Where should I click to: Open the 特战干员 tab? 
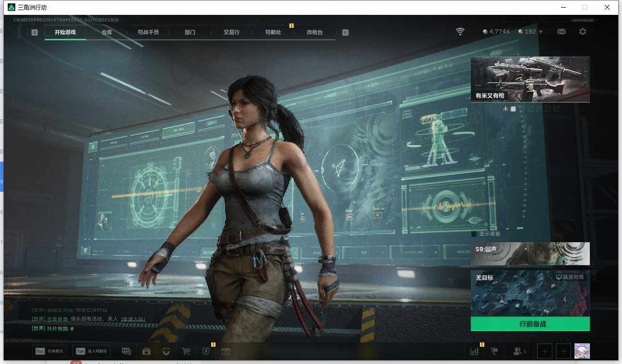pyautogui.click(x=148, y=32)
